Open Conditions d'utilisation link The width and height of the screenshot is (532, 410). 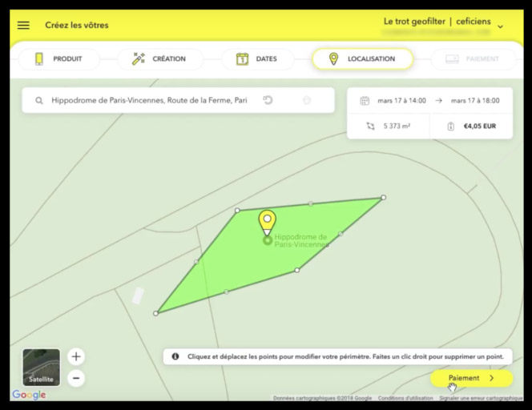pos(405,398)
